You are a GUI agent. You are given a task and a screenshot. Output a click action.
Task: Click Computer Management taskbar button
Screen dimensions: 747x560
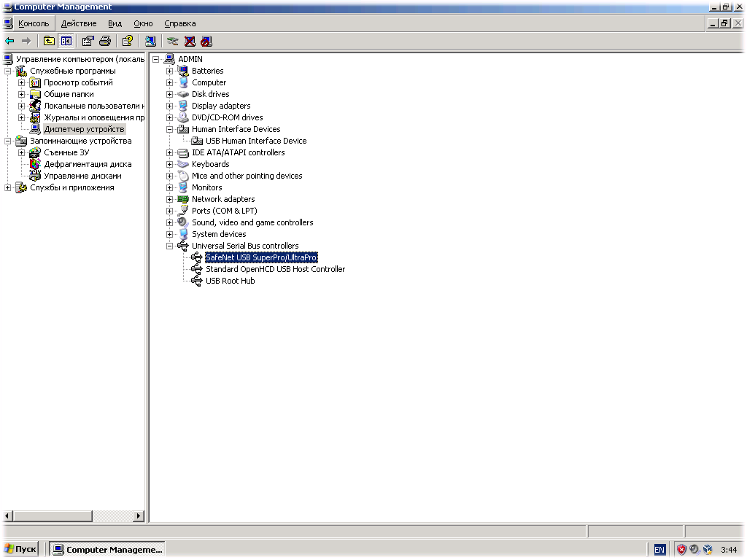(x=108, y=550)
